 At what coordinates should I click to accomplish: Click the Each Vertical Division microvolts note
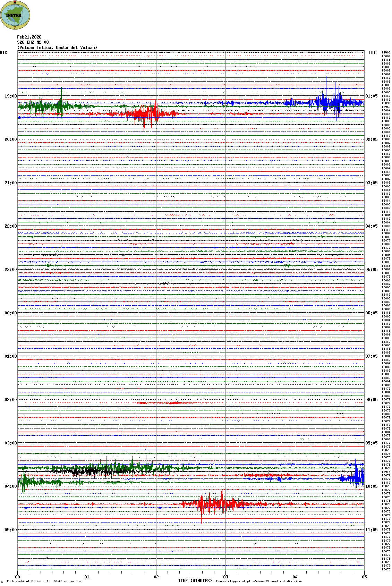click(x=44, y=581)
